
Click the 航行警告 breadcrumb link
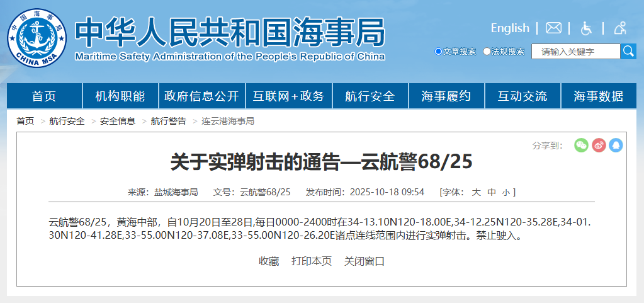[168, 121]
